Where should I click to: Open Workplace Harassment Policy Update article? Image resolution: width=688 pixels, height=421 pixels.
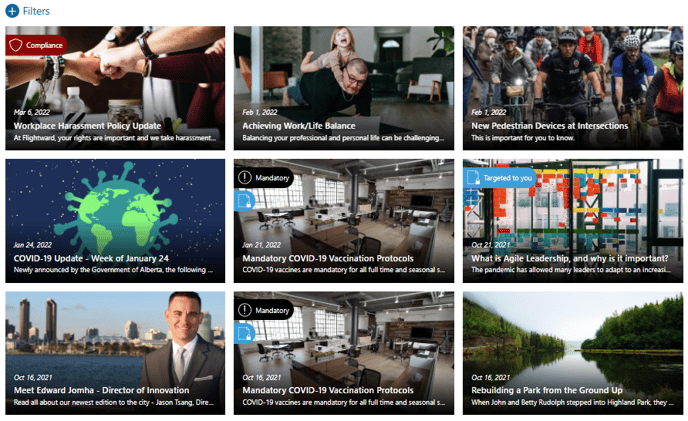(x=87, y=126)
